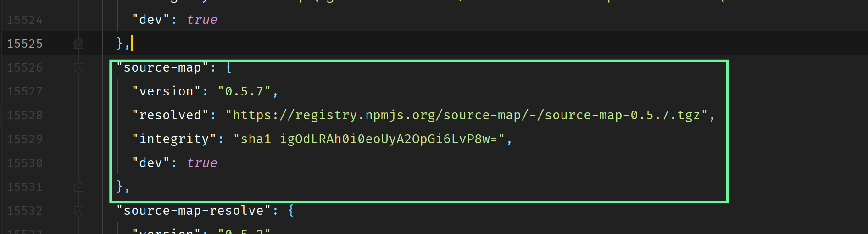Click line number 15527 in gutter

(25, 92)
